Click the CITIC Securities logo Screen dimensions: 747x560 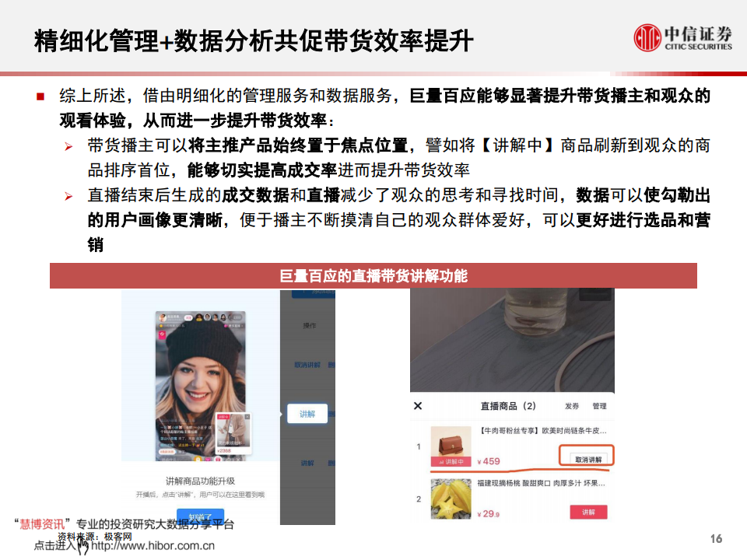point(682,37)
